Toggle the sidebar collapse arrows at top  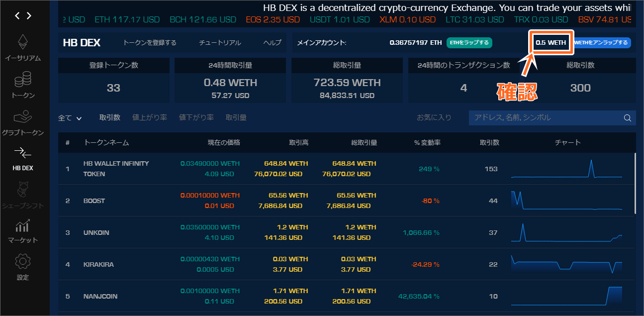pos(23,16)
